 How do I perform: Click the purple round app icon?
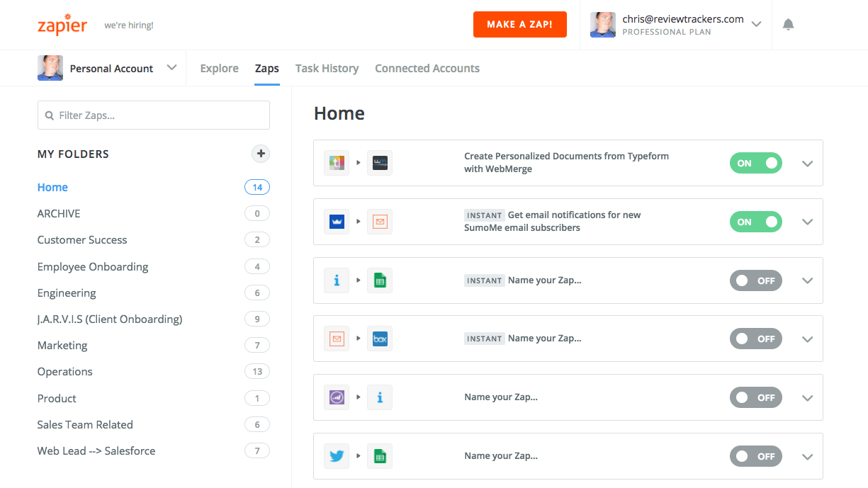click(337, 397)
